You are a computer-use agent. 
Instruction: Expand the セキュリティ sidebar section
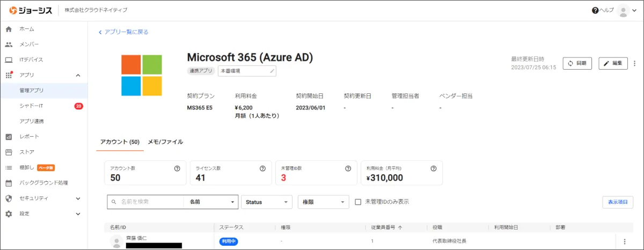pos(78,198)
